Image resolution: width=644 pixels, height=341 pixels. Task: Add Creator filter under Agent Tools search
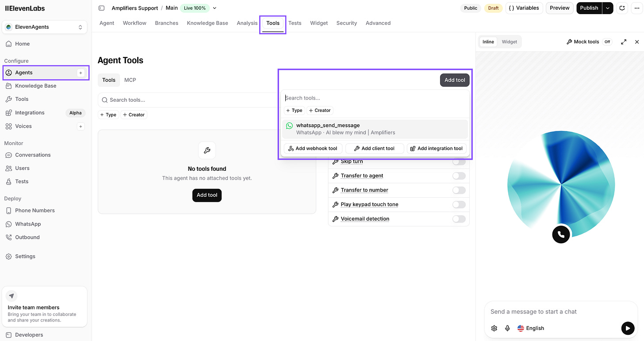(x=134, y=115)
